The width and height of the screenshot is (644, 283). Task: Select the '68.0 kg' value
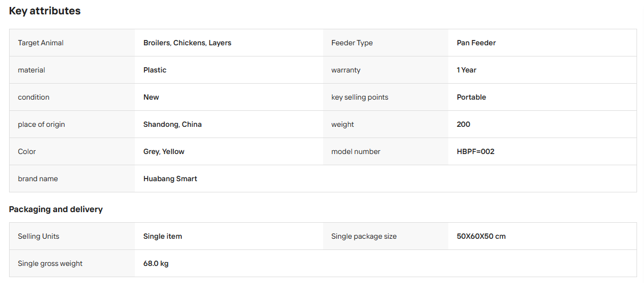pyautogui.click(x=156, y=263)
